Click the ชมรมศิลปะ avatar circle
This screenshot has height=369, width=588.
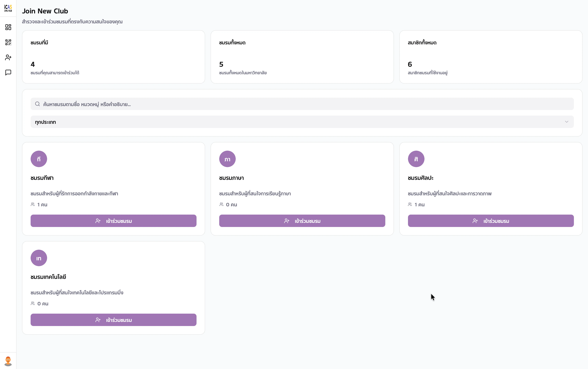pos(416,159)
